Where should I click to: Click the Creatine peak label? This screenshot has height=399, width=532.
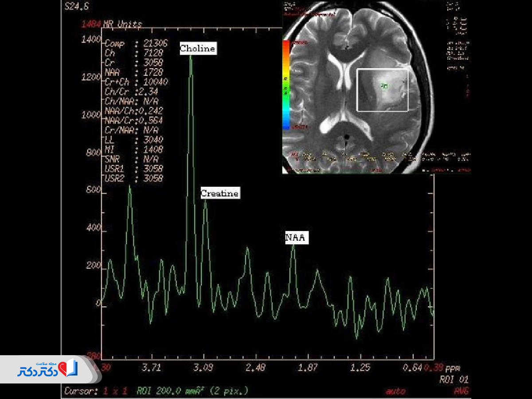coord(219,193)
